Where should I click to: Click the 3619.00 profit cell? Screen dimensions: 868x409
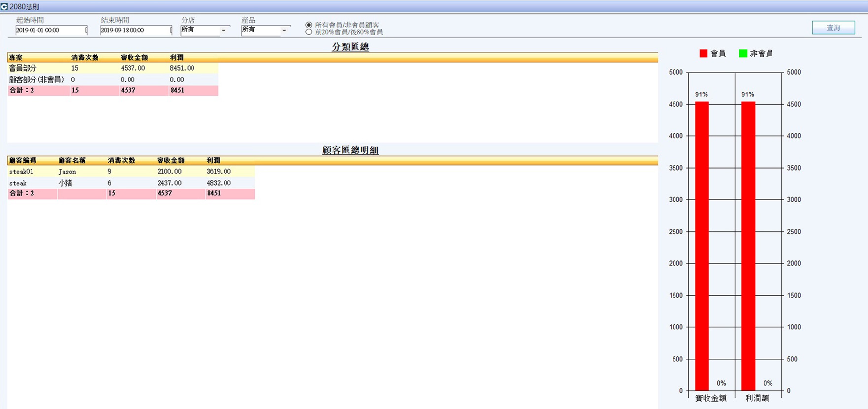click(x=219, y=172)
